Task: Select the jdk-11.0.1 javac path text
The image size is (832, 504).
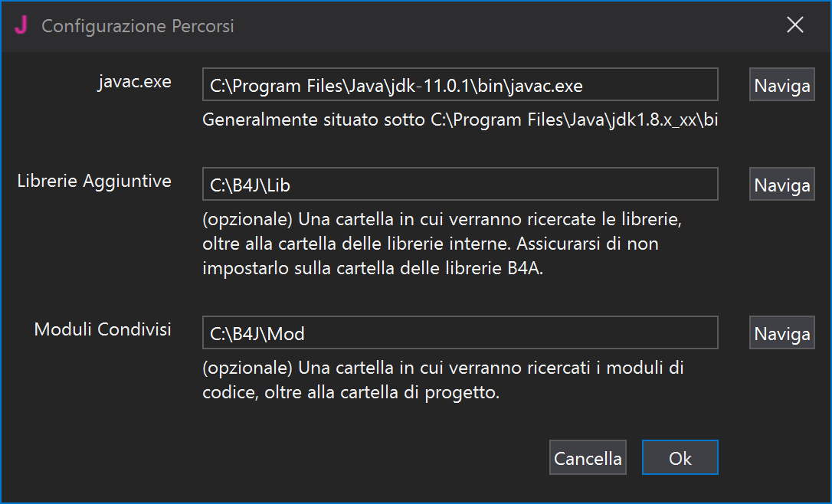Action: 396,86
